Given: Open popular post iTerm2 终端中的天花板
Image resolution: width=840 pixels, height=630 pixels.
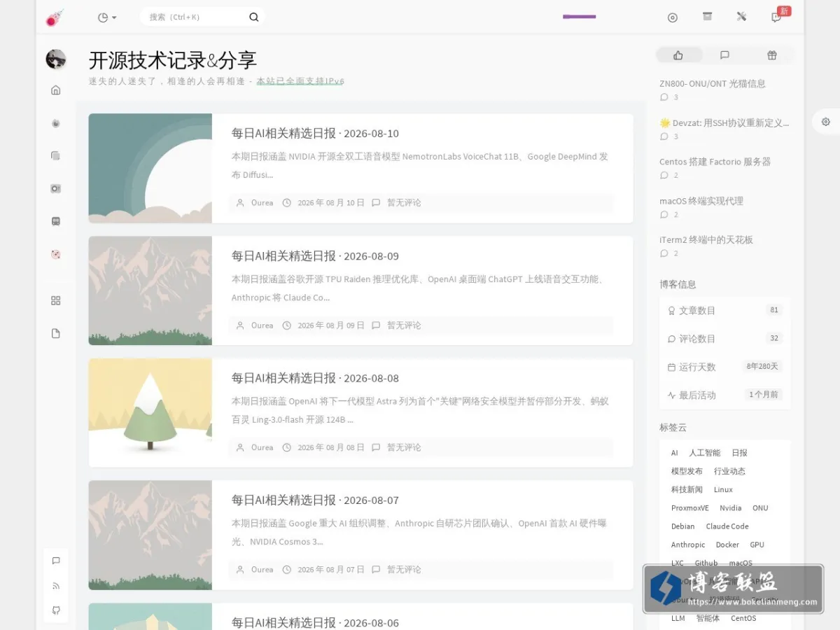Looking at the screenshot, I should tap(706, 239).
